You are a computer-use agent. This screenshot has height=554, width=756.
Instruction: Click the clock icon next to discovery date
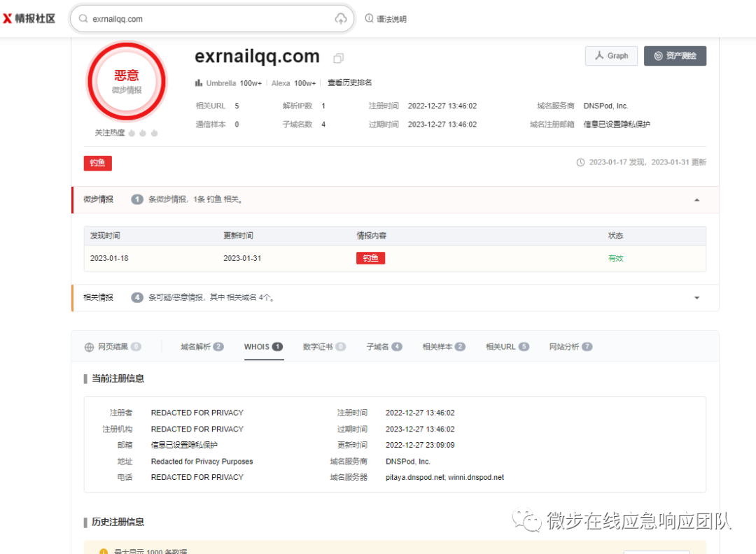580,162
